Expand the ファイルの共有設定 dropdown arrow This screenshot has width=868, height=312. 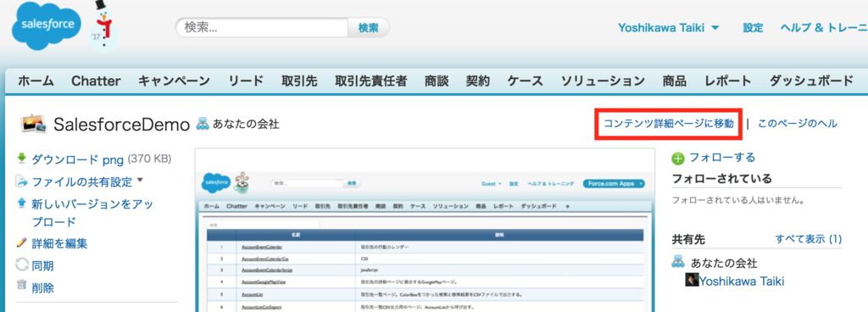(140, 180)
